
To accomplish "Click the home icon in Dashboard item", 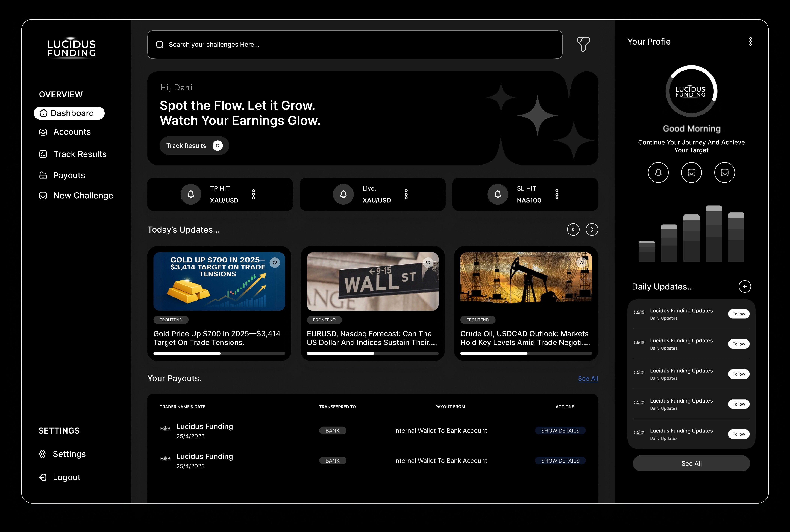I will pos(43,113).
